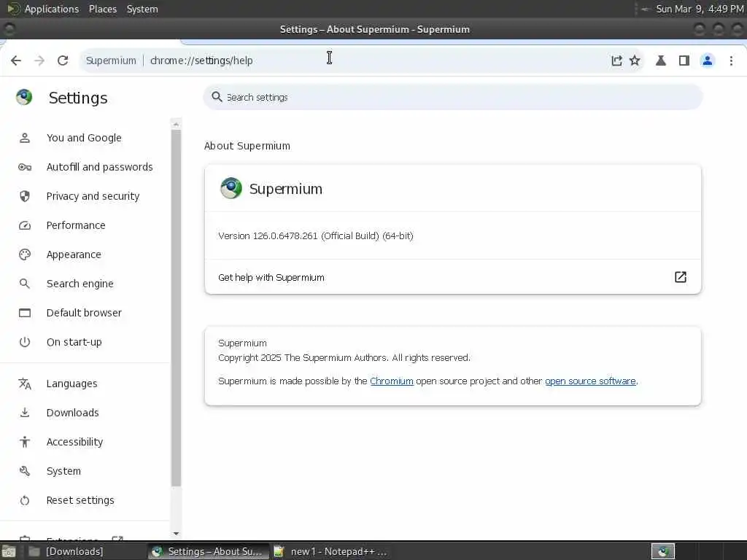Bookmark this page with the star icon
The width and height of the screenshot is (747, 560).
pyautogui.click(x=635, y=61)
